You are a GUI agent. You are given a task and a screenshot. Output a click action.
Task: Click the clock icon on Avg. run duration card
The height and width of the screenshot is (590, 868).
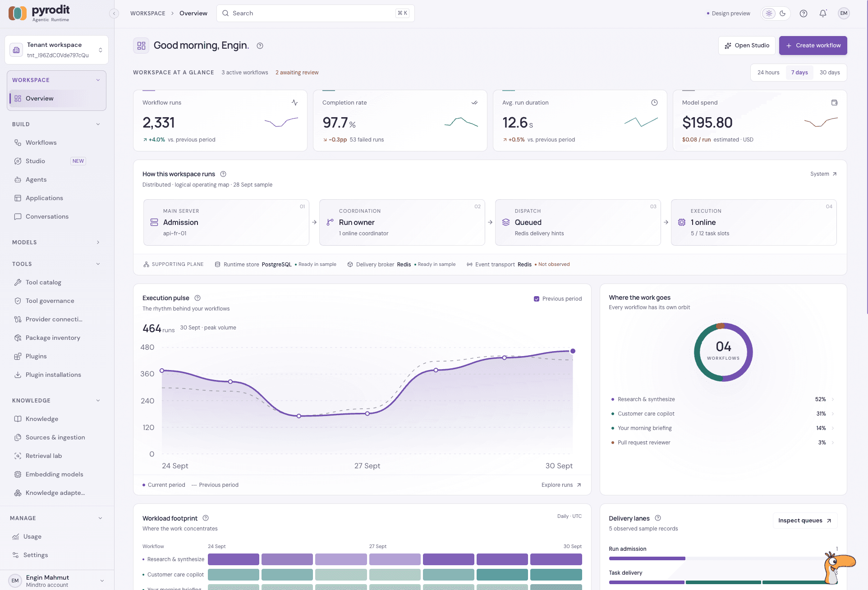pyautogui.click(x=654, y=103)
